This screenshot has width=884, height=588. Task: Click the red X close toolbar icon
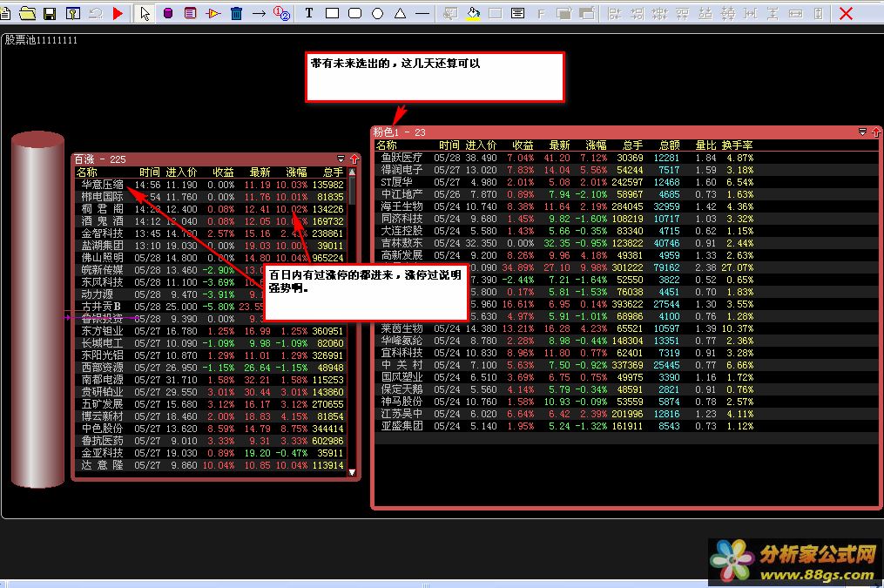click(846, 13)
